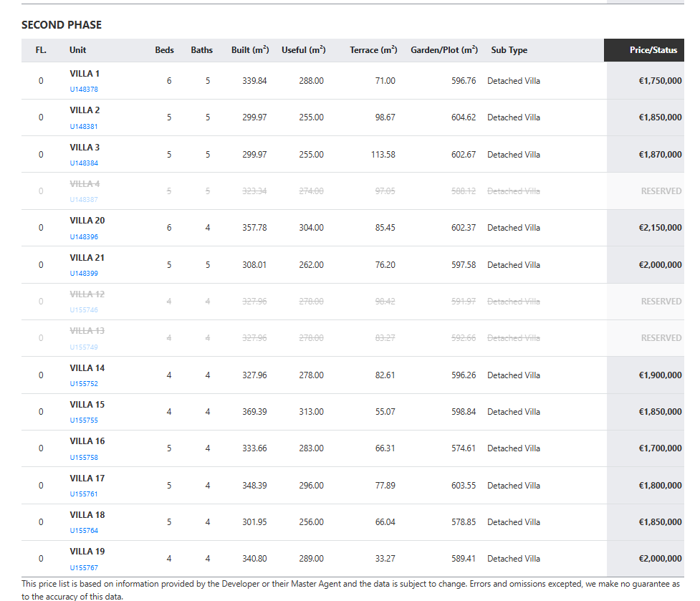Click the Garden/Plot (m²) column header

click(444, 50)
